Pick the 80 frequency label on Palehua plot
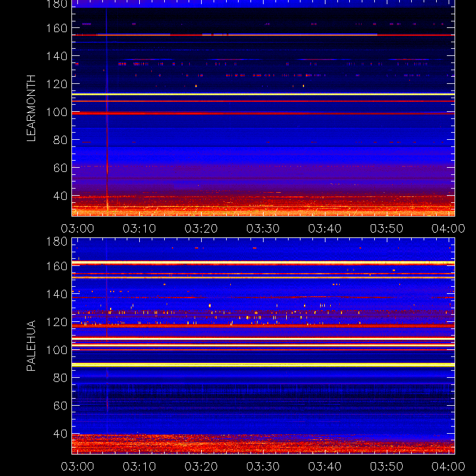Image resolution: width=476 pixels, height=476 pixels. point(60,378)
